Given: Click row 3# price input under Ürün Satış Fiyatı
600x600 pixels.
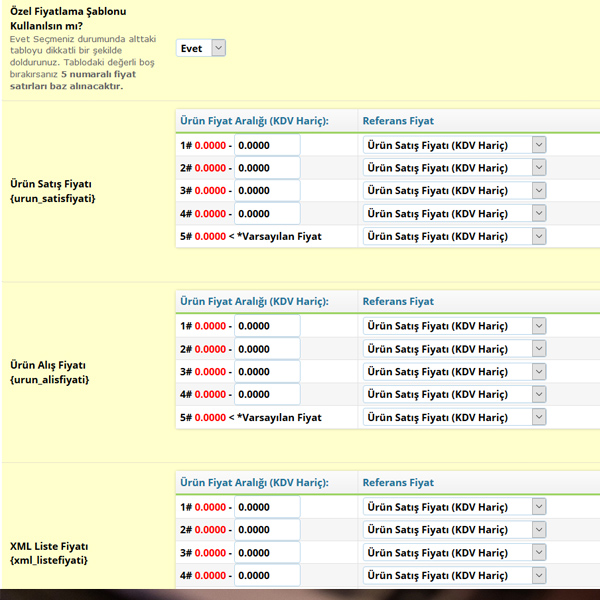Looking at the screenshot, I should point(267,191).
